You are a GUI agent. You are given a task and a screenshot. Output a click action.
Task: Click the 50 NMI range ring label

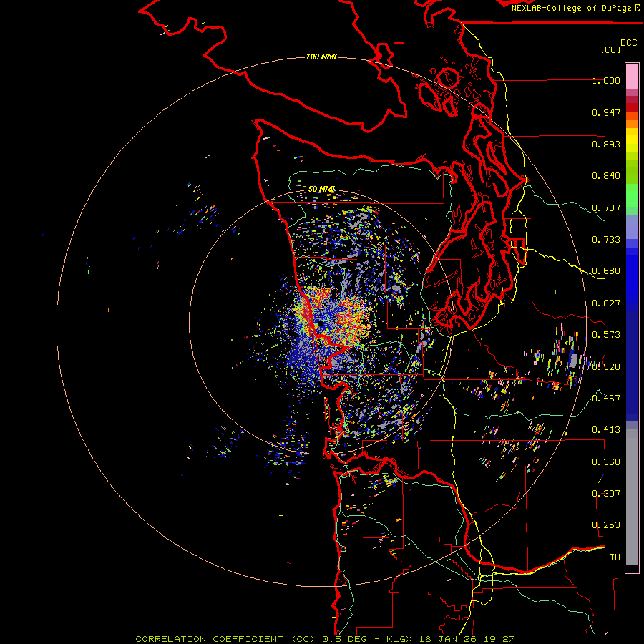coord(321,189)
